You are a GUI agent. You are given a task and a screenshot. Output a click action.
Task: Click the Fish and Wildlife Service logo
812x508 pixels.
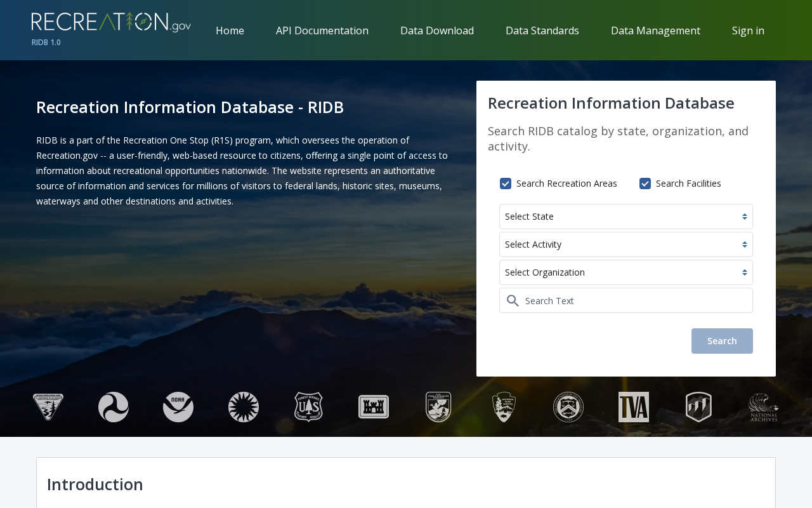(438, 407)
